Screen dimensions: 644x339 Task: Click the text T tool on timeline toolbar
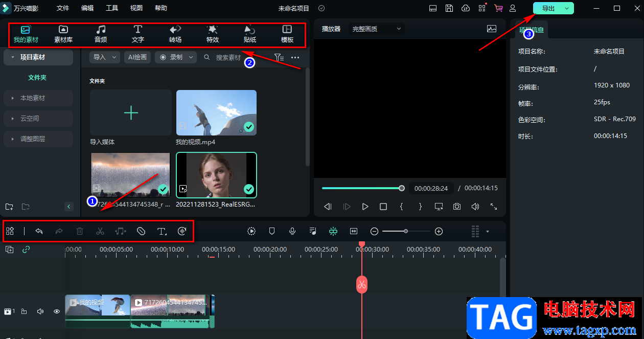pos(162,231)
